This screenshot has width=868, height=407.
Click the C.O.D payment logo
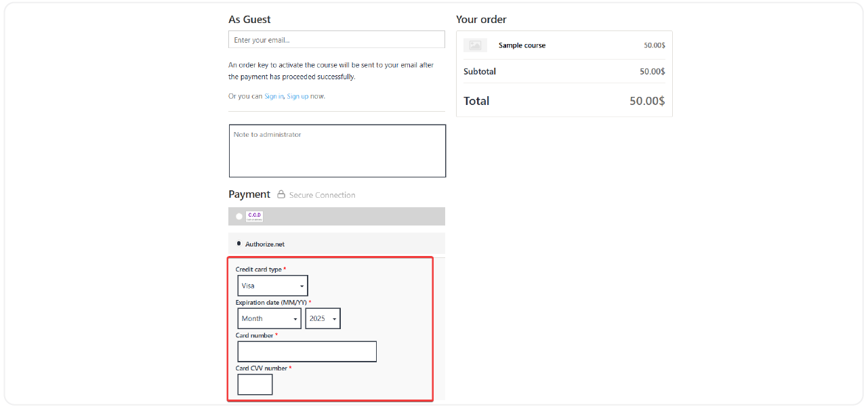click(x=254, y=216)
